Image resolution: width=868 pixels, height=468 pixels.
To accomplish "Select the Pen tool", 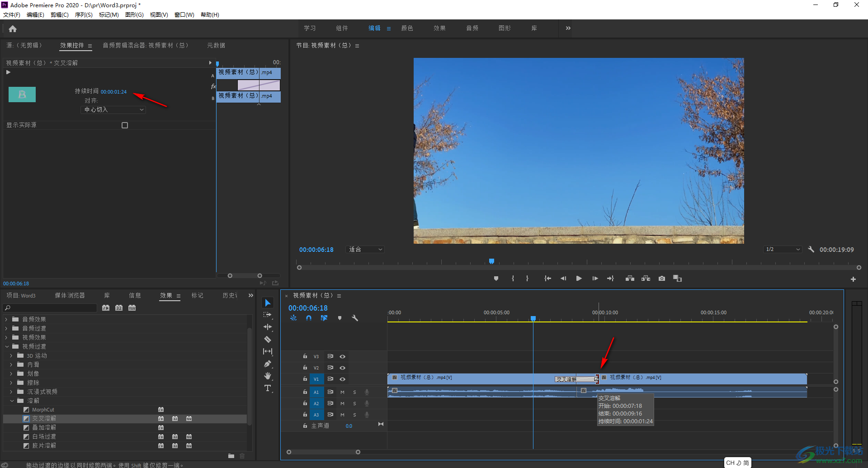I will point(268,364).
